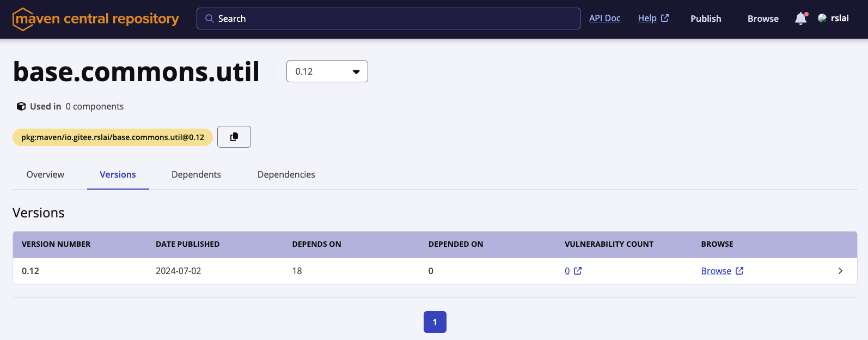Click the external-link icon next to Browse in row
Image resolution: width=868 pixels, height=340 pixels.
(x=739, y=271)
